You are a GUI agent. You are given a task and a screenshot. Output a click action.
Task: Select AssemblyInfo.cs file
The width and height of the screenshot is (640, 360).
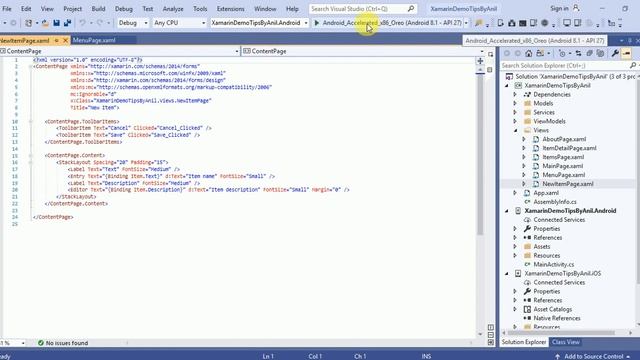point(555,202)
